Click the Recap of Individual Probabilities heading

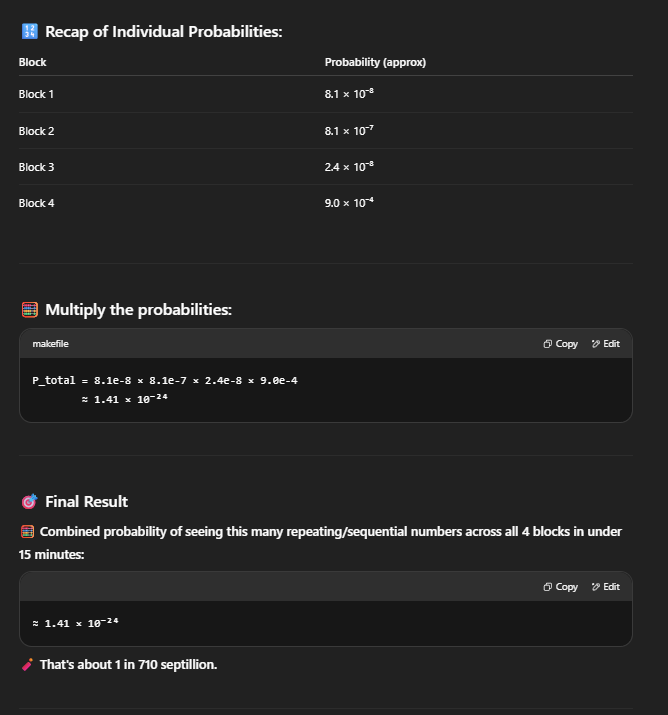[x=163, y=32]
